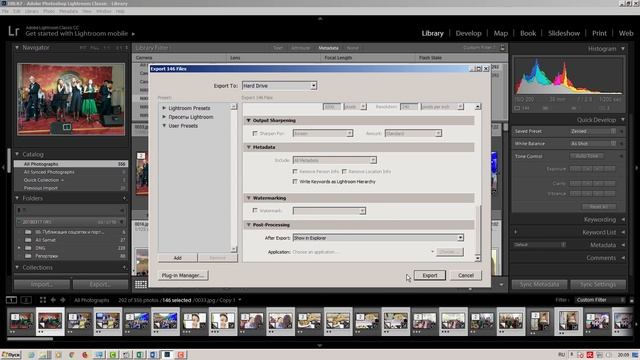The image size is (640, 360).
Task: Click export dialog vertical scrollbar thumb
Action: pos(478,229)
